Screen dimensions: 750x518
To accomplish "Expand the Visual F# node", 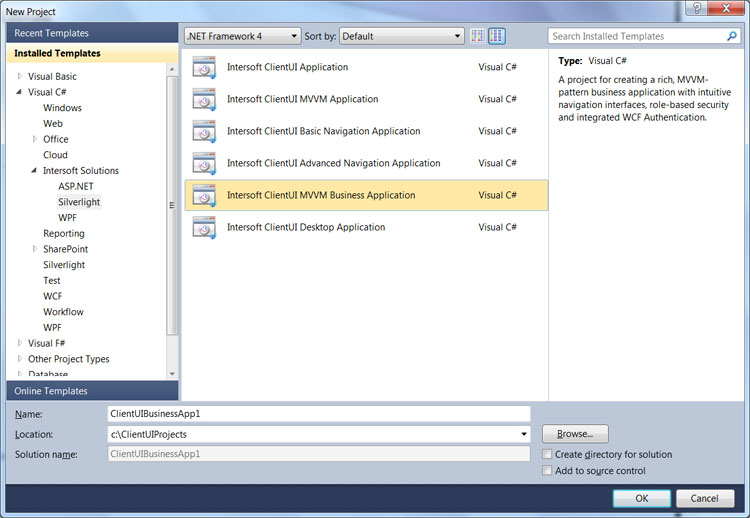I will tap(20, 342).
